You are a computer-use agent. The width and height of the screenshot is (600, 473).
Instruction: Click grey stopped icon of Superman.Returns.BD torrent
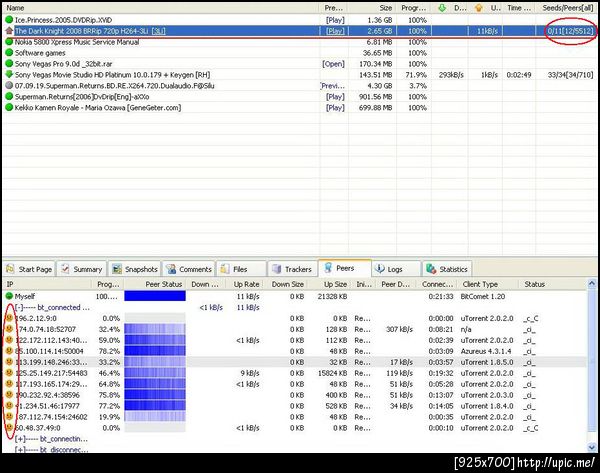pos(9,85)
